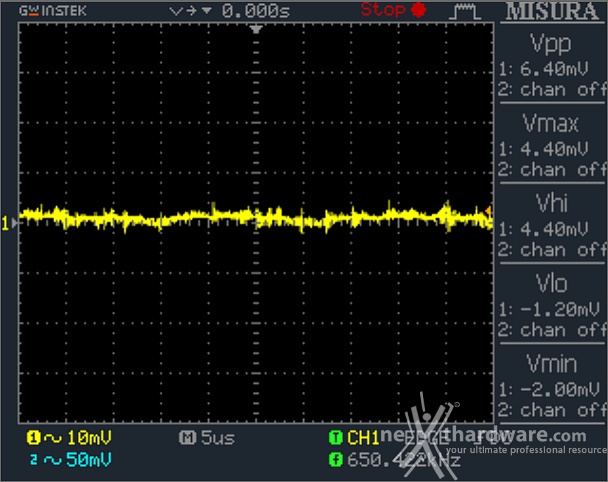Click the green F frequency badge
The width and height of the screenshot is (608, 482).
point(336,460)
